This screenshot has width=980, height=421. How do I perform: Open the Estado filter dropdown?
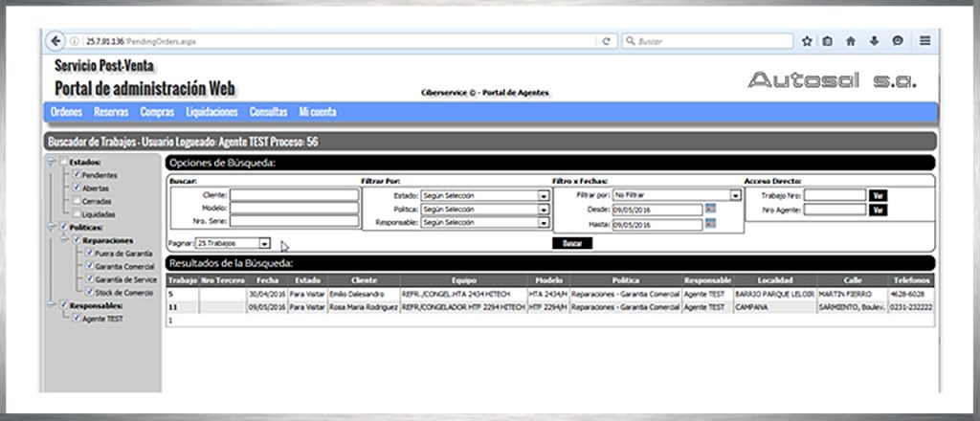(543, 195)
